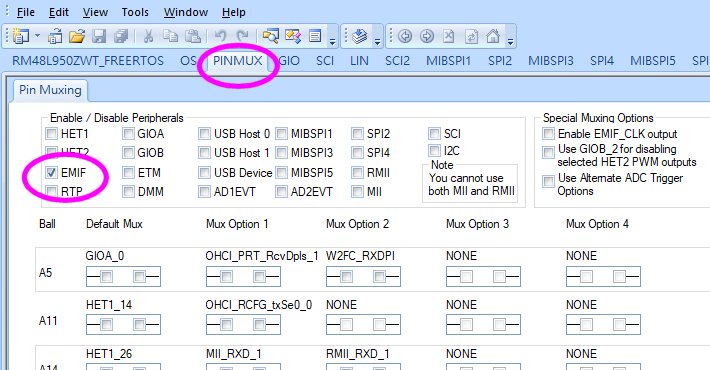
Task: Switch to the OS tab
Action: [x=188, y=61]
